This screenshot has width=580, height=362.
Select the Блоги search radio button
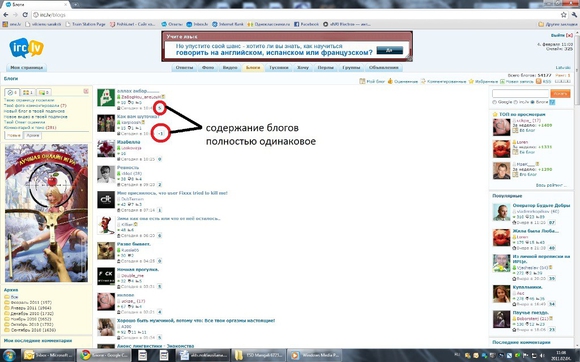(x=533, y=102)
